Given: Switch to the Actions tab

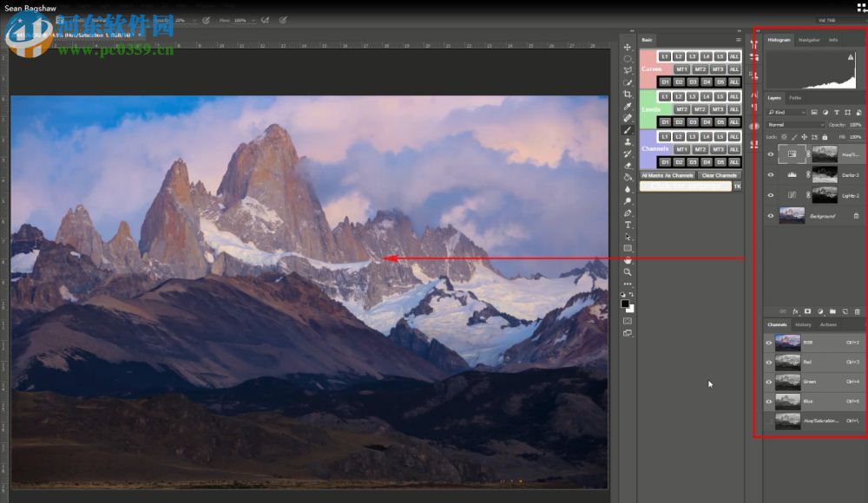Looking at the screenshot, I should pos(828,325).
